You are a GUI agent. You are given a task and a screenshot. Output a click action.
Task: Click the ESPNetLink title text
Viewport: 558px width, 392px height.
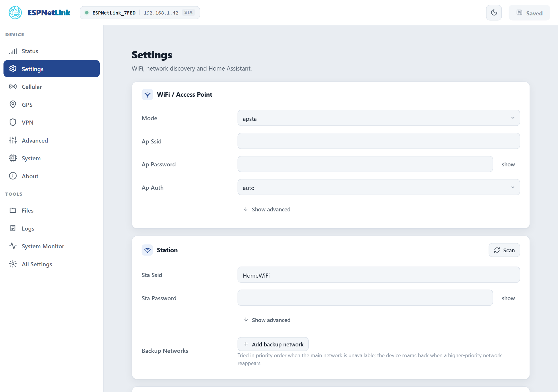click(x=49, y=13)
